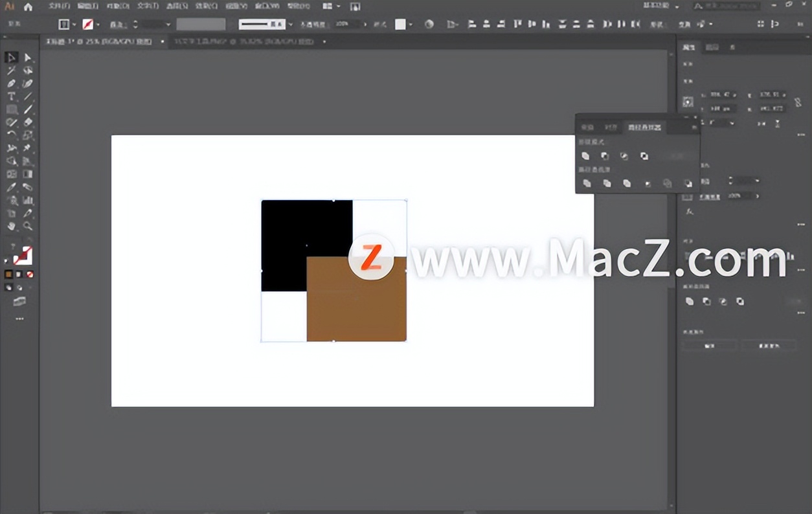Apply the Minus Front shape mode

pyautogui.click(x=605, y=155)
